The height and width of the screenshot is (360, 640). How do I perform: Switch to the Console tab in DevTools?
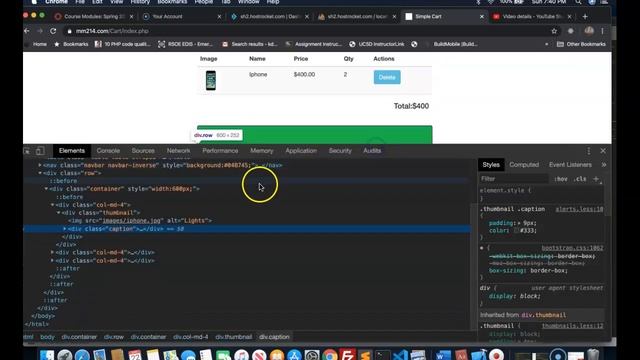(108, 151)
